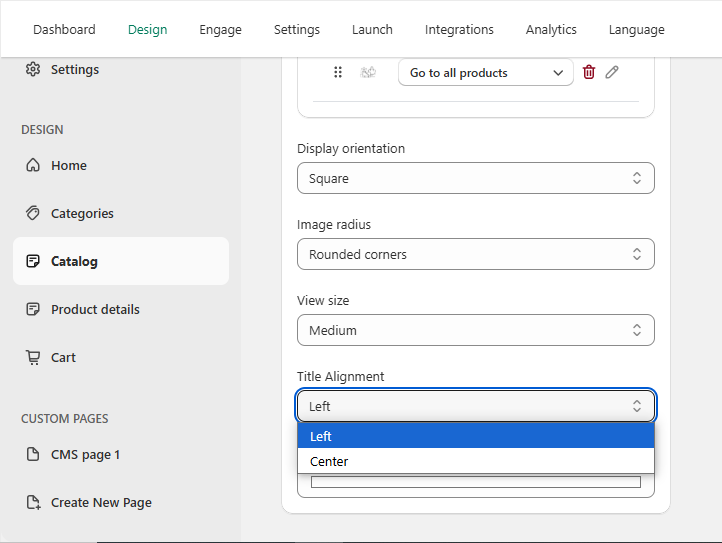Viewport: 722px width, 543px height.
Task: Click the DESIGN section heading
Action: pyautogui.click(x=42, y=129)
